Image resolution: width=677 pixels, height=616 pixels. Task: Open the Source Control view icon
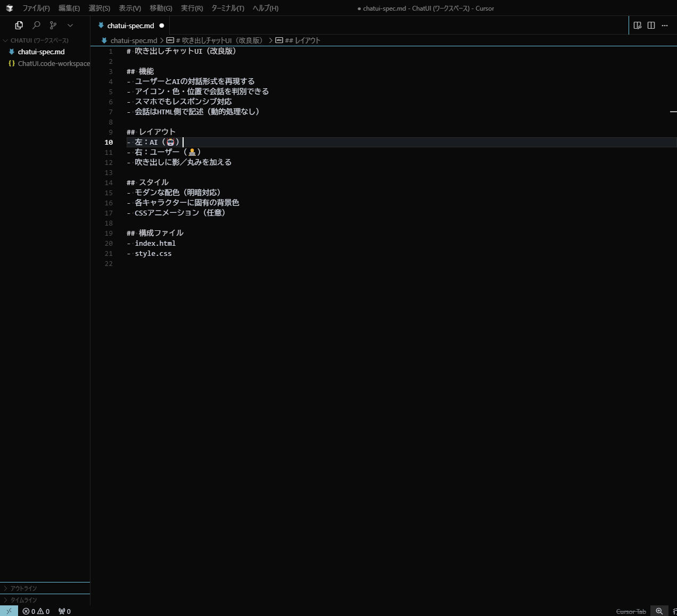53,25
